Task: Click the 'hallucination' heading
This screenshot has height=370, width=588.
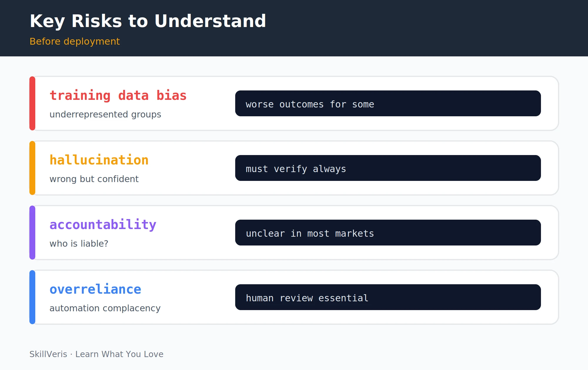Action: [x=99, y=160]
